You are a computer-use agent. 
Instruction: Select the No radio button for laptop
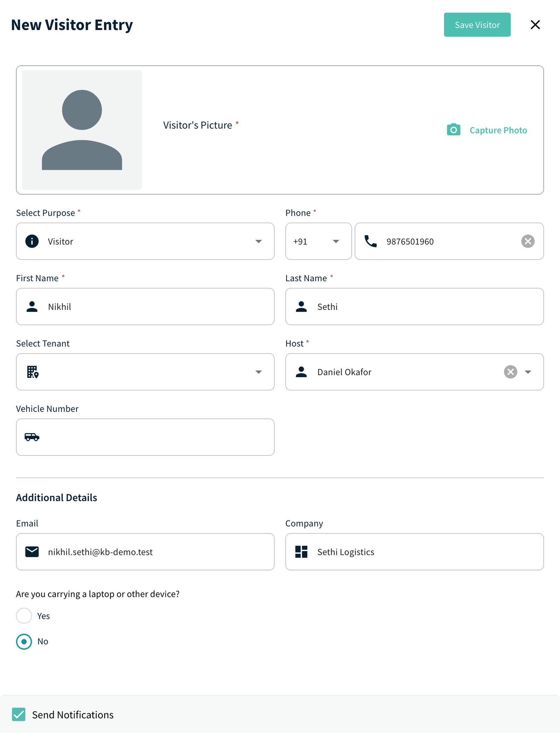(24, 642)
